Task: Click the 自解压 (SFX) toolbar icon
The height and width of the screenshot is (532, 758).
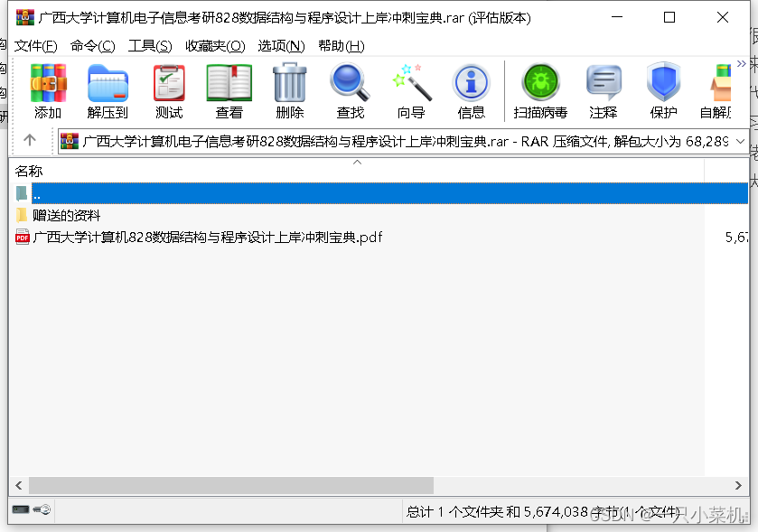Action: point(716,91)
